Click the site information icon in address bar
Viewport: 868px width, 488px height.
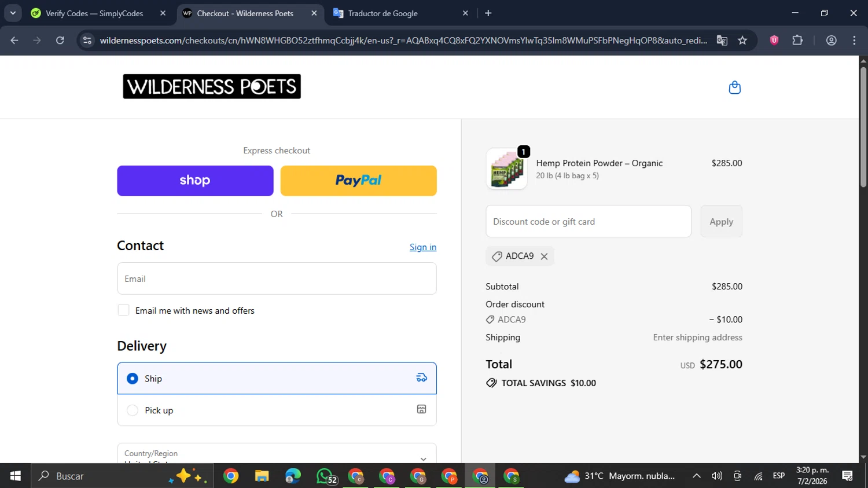click(x=87, y=41)
